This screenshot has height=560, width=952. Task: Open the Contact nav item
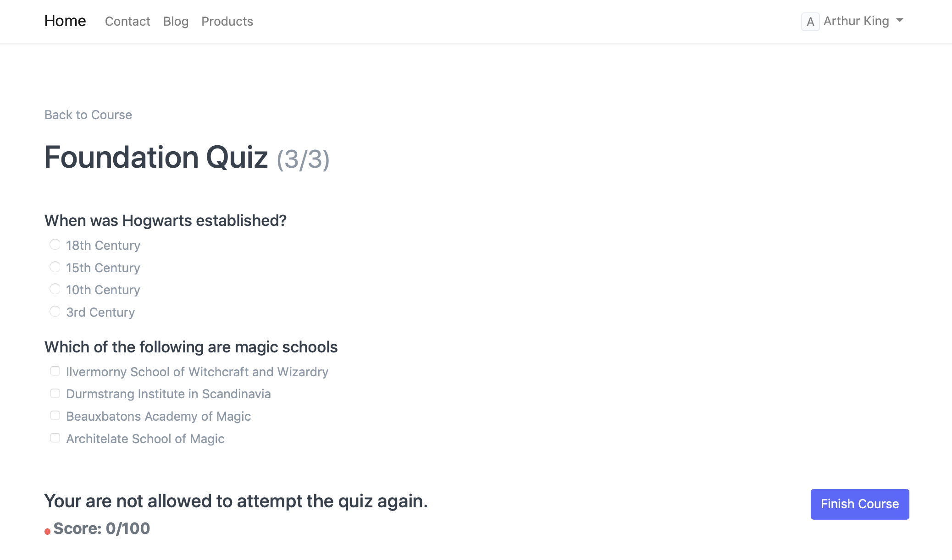pos(127,22)
